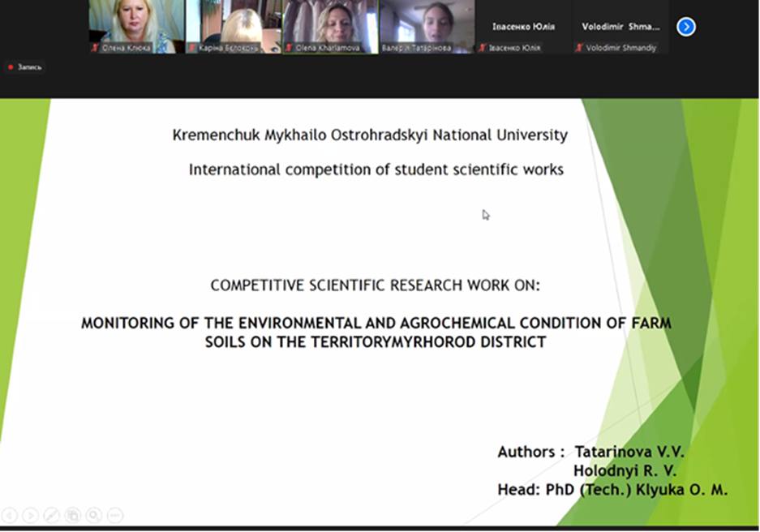Click 'SOILS ON THE TERRITORYMYRHOROD DISTRICT' line
The height and width of the screenshot is (532, 760).
[x=376, y=341]
